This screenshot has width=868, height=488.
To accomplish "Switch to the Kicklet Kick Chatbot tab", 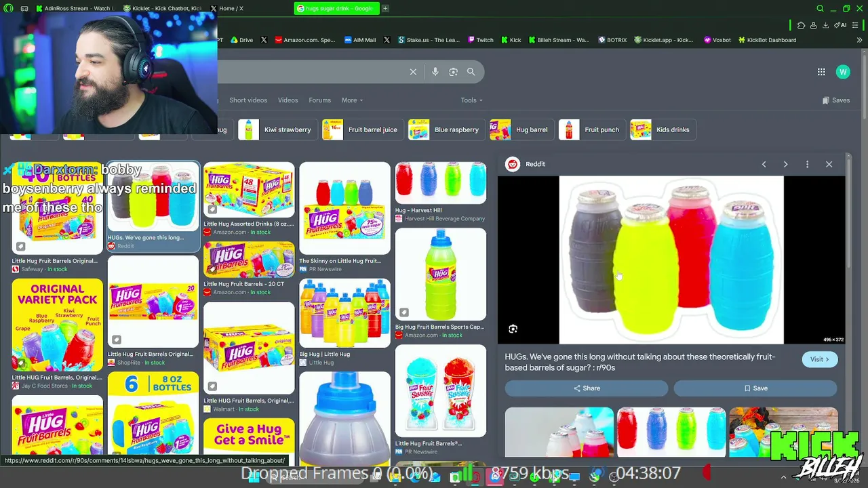I will point(163,8).
